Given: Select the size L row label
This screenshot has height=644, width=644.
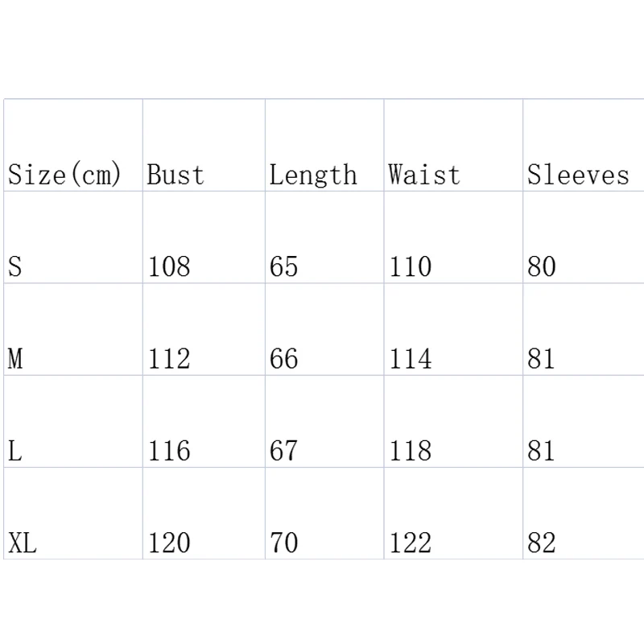Looking at the screenshot, I should (x=14, y=451).
